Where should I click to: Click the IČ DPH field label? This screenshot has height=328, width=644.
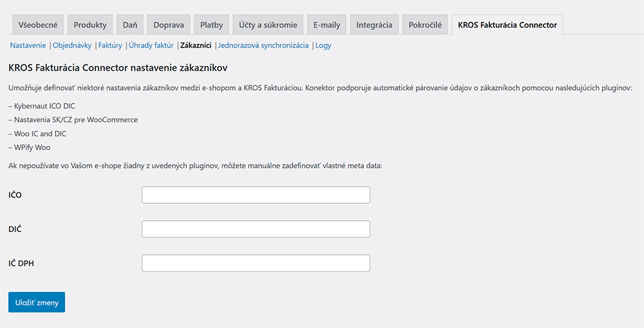[x=21, y=263]
